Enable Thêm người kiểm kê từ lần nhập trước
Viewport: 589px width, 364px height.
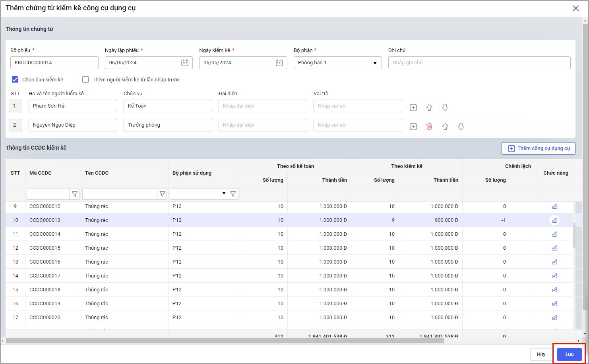pyautogui.click(x=85, y=79)
